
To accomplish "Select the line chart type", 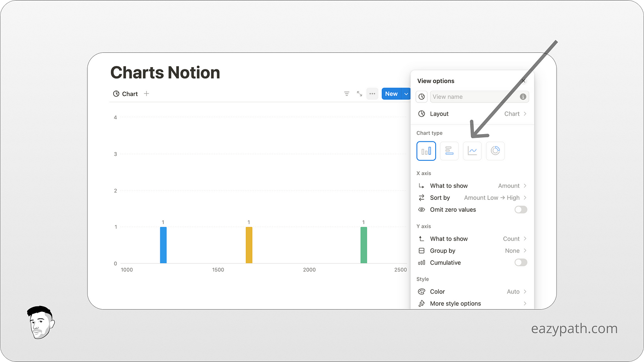I will (x=472, y=151).
